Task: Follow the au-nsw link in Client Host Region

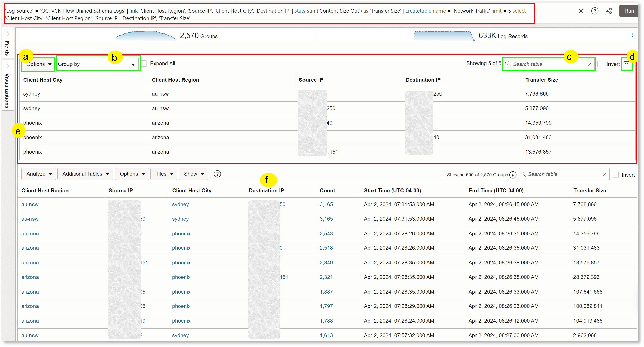Action: point(30,204)
